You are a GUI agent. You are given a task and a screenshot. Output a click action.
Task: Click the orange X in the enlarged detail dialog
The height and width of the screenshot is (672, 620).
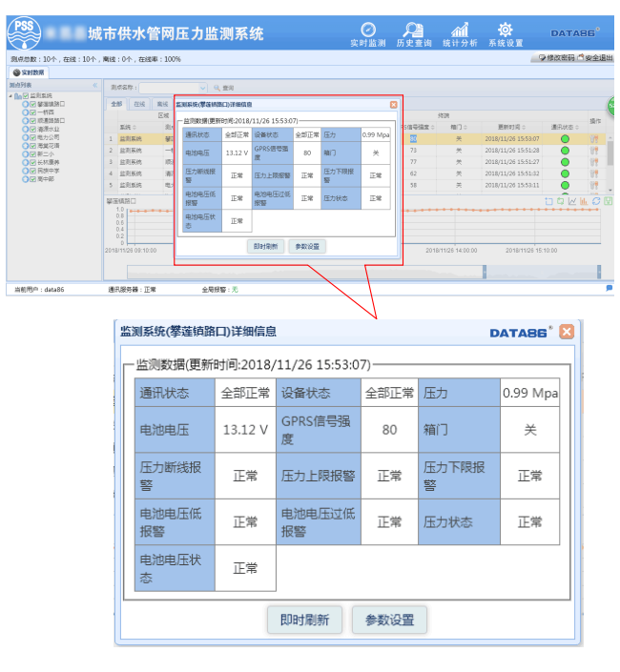[x=567, y=332]
